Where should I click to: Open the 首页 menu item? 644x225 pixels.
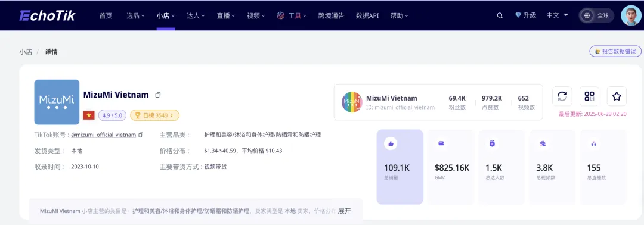pyautogui.click(x=106, y=16)
